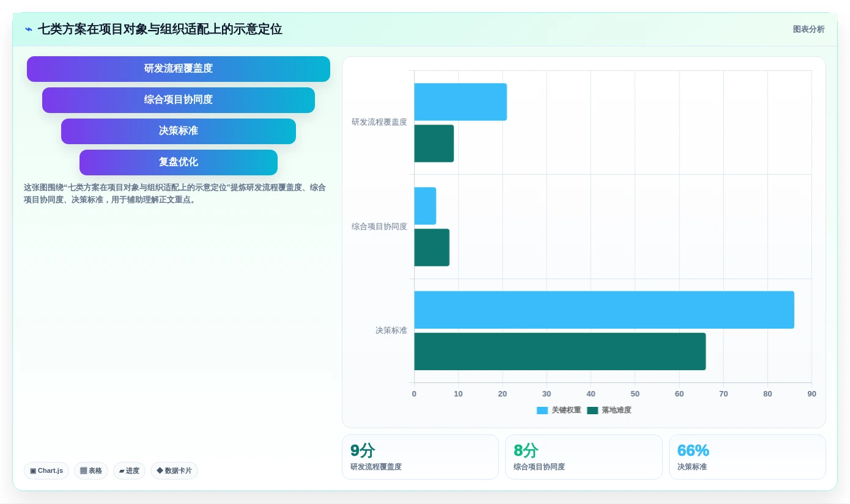Click the x-axis tick label 50
The image size is (850, 504).
click(x=635, y=394)
